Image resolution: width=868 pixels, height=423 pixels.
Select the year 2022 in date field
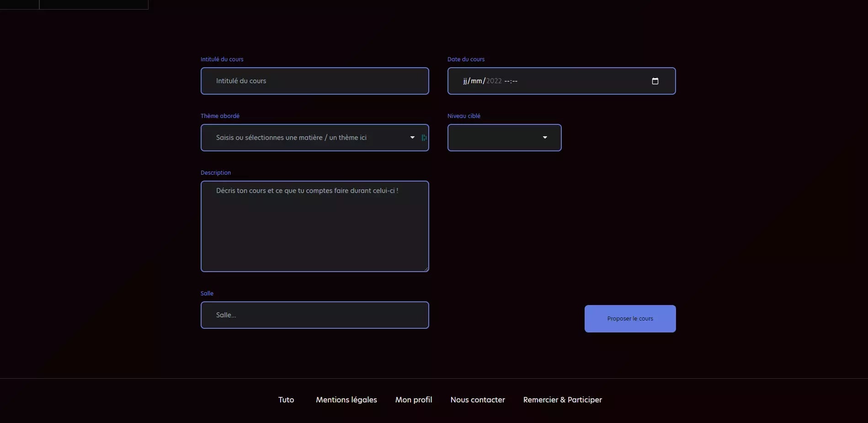click(494, 81)
